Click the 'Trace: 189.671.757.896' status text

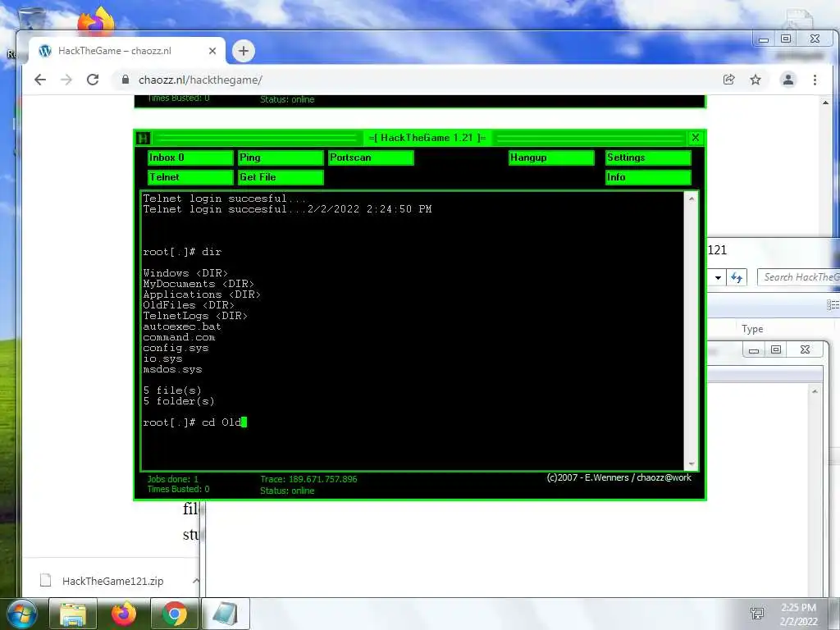[308, 479]
